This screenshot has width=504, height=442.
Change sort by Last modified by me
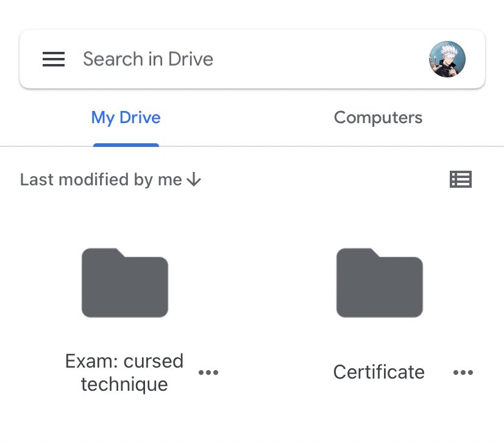tap(101, 179)
